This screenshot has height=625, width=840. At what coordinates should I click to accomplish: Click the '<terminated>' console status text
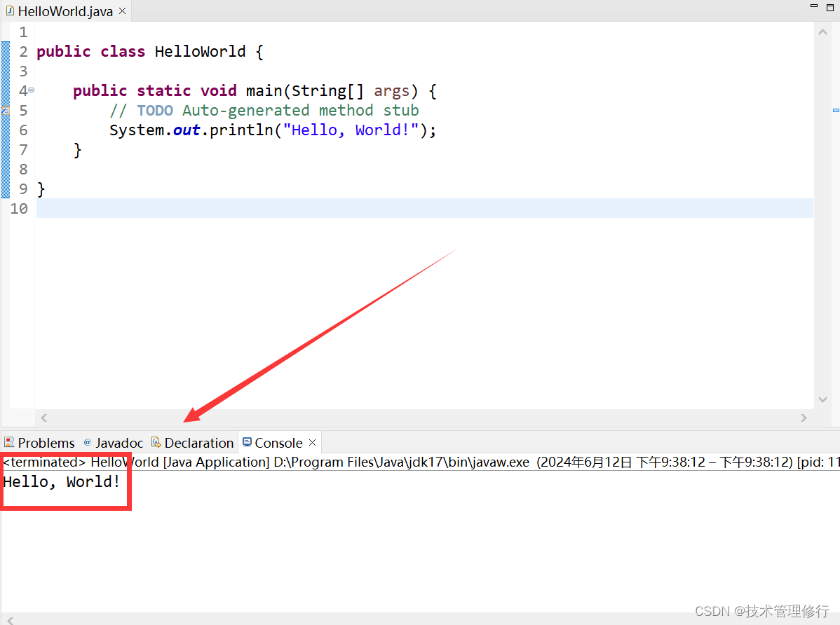click(44, 462)
